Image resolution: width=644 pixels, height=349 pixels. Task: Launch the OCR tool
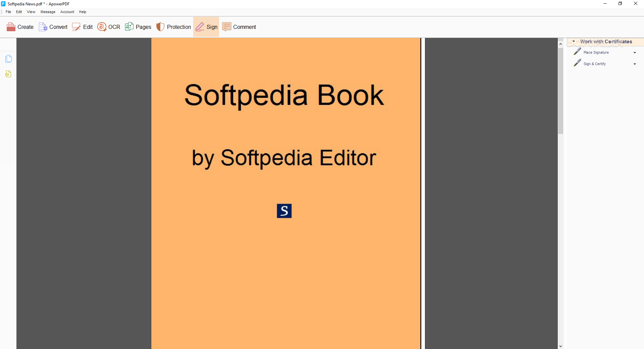point(109,27)
